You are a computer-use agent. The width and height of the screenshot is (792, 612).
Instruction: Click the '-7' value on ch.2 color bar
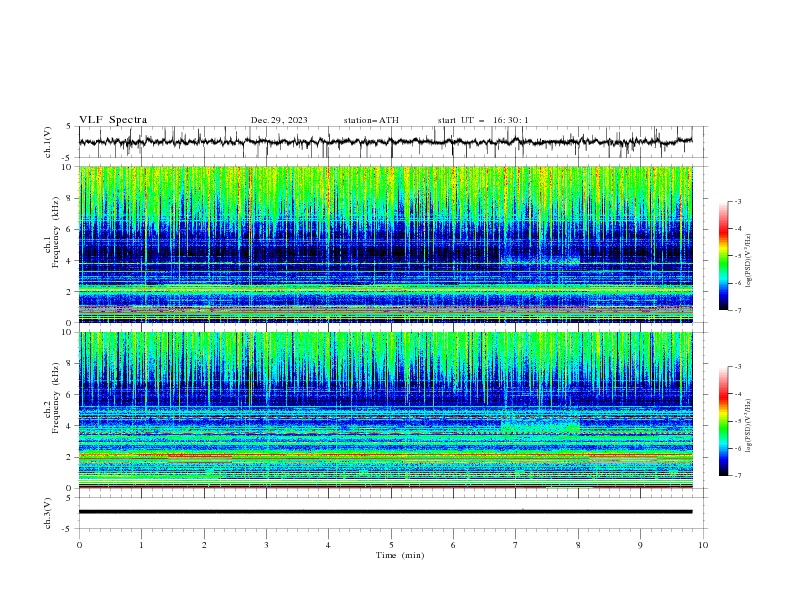tap(737, 476)
